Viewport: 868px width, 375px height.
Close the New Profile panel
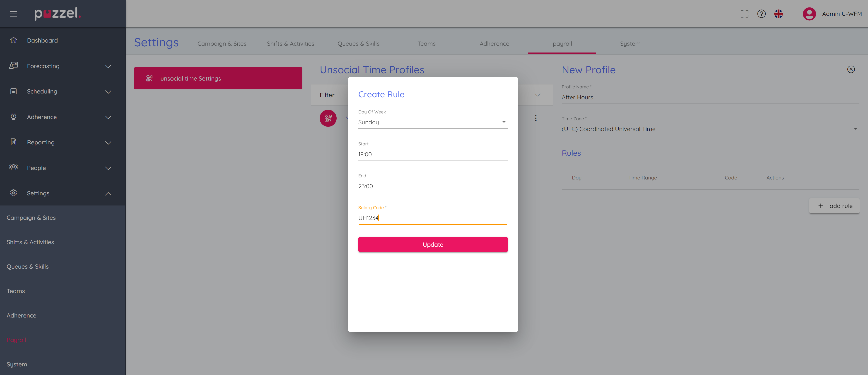coord(851,69)
